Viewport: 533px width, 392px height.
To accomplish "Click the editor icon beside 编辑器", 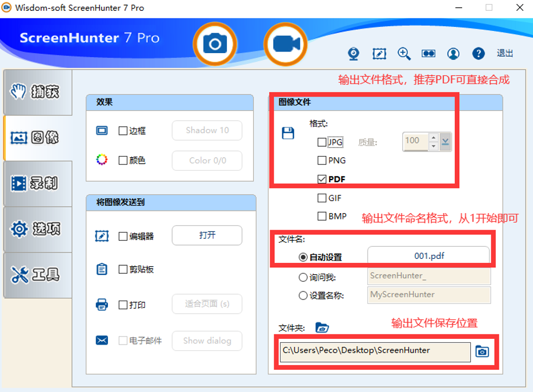I will pyautogui.click(x=102, y=235).
